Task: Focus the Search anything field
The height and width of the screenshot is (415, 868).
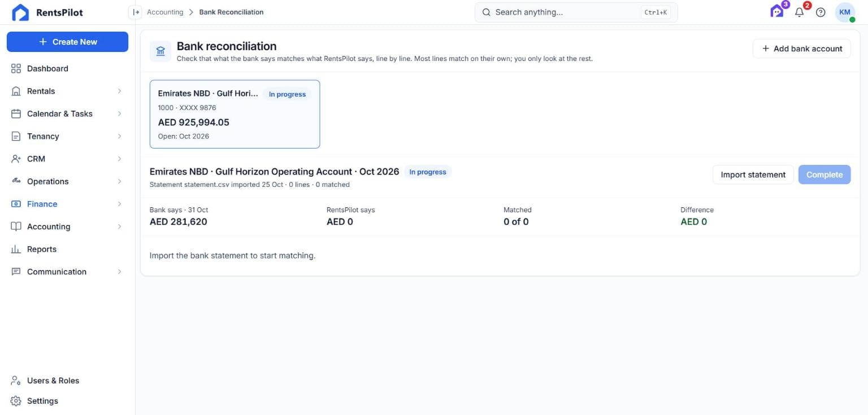Action: click(x=576, y=12)
